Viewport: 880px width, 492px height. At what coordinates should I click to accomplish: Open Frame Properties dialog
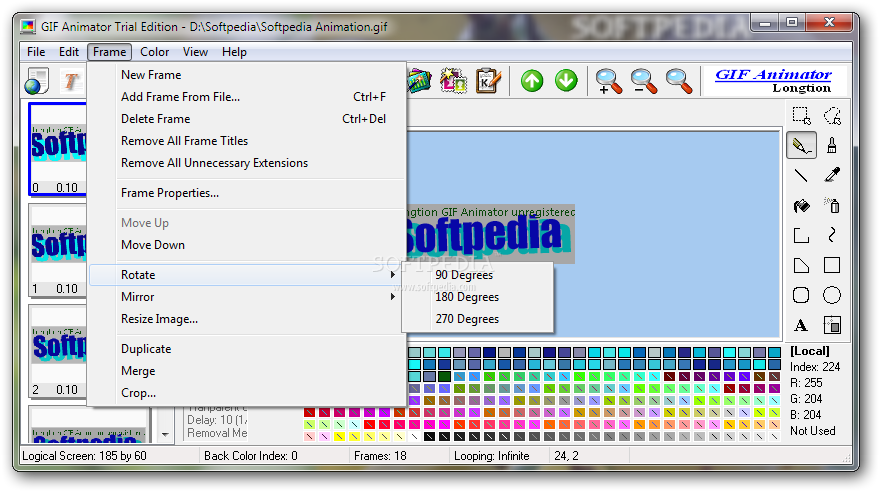tap(246, 193)
